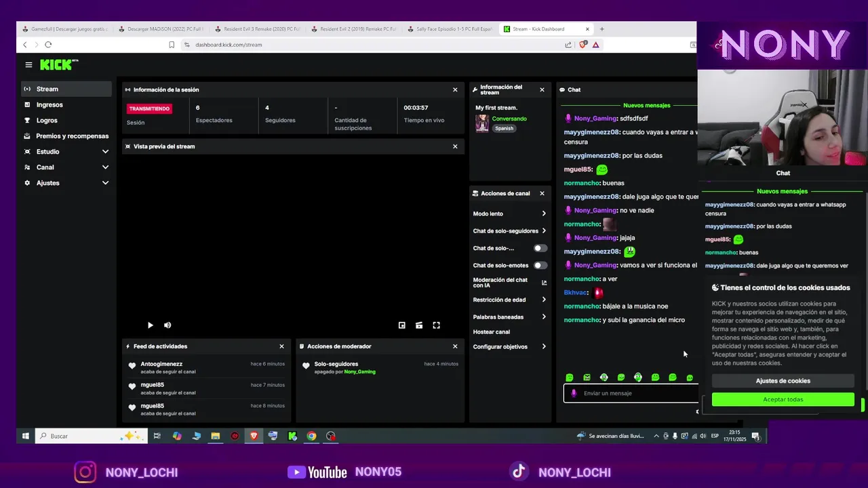Image resolution: width=868 pixels, height=488 pixels.
Task: Open Chat de solo-seguidores options
Action: (x=509, y=231)
